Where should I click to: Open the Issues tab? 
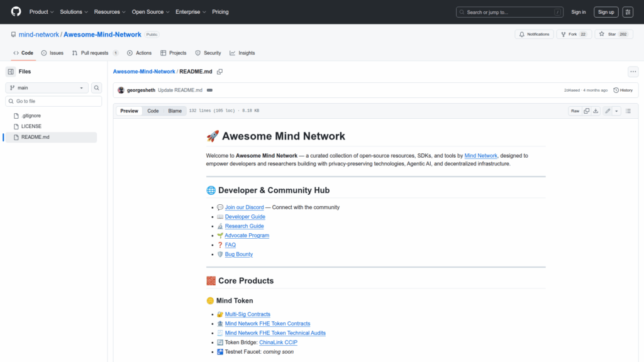(53, 53)
